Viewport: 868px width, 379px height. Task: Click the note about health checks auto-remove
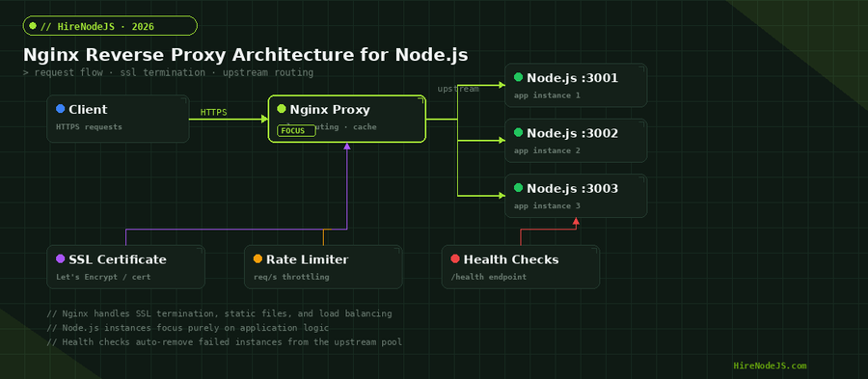click(x=224, y=342)
